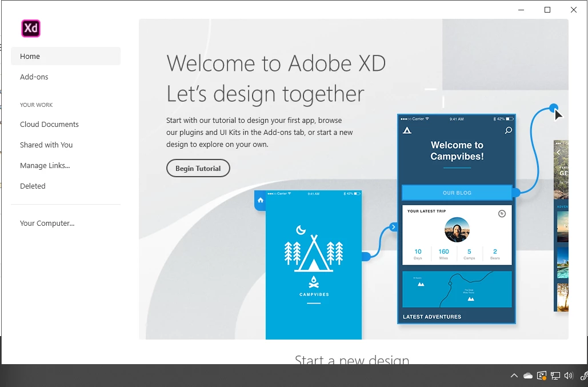Open Cloud Documents list
588x387 pixels.
pos(49,125)
